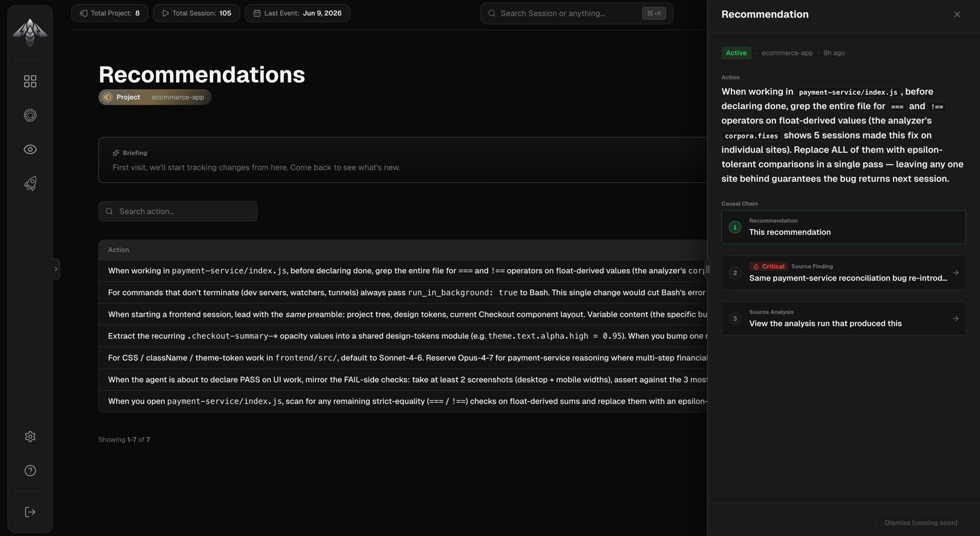The height and width of the screenshot is (536, 980).
Task: Click the step 3 number circle
Action: pos(735,319)
